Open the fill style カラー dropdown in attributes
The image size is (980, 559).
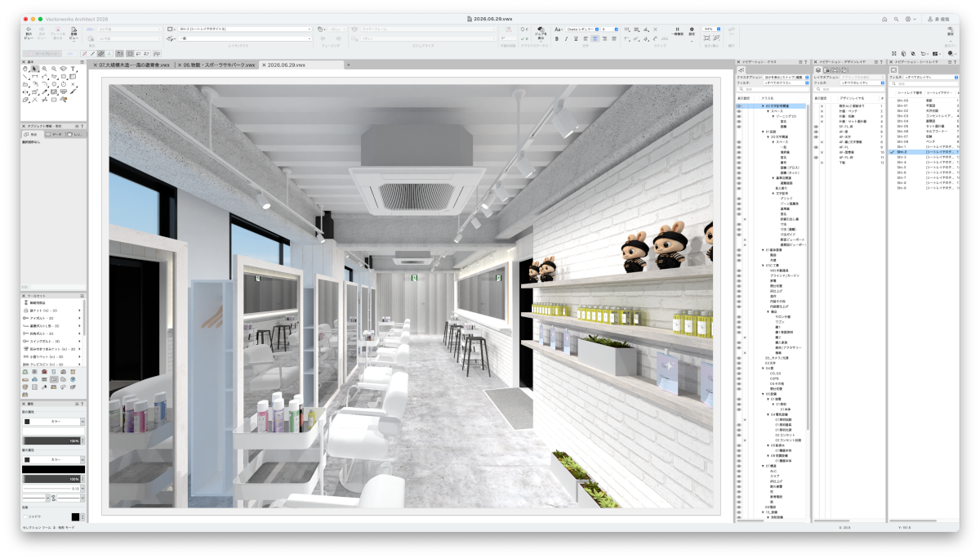53,422
